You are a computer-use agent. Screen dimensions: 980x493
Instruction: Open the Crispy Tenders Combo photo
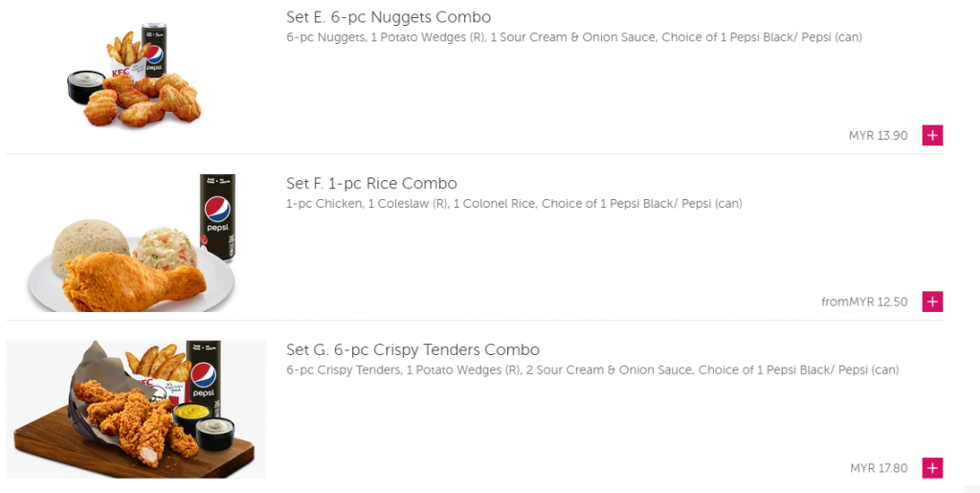point(136,409)
